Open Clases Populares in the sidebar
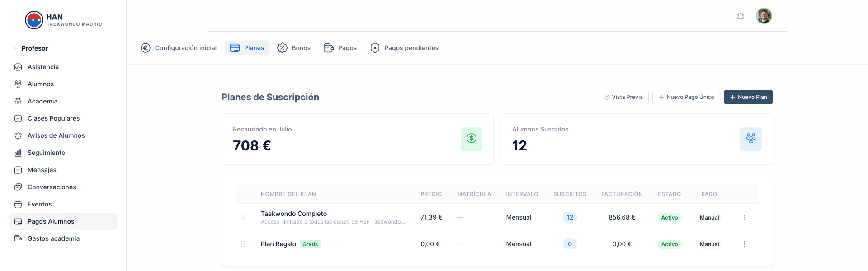Viewport: 868px width, 271px height. (63, 118)
